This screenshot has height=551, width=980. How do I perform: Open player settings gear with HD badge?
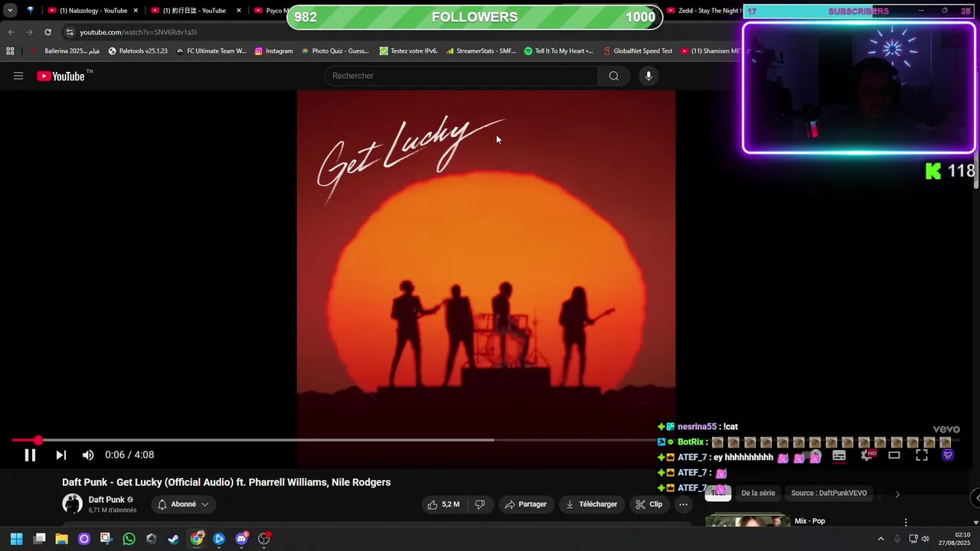(867, 455)
